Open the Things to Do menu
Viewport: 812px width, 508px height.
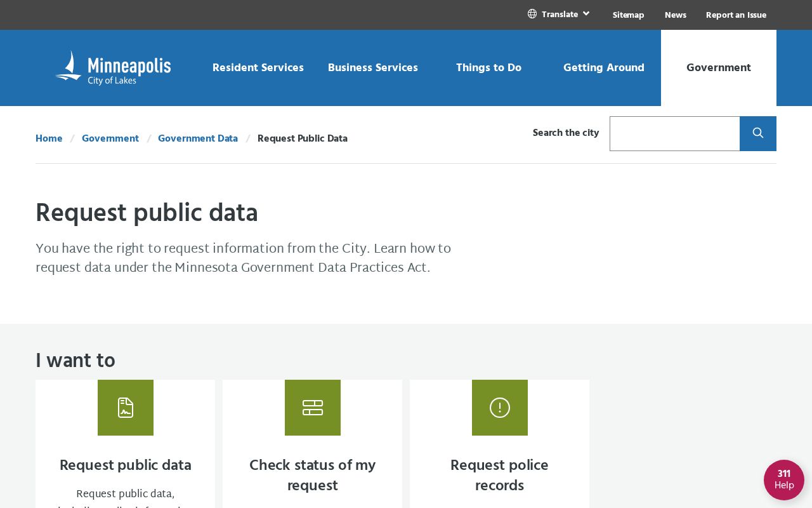tap(488, 68)
